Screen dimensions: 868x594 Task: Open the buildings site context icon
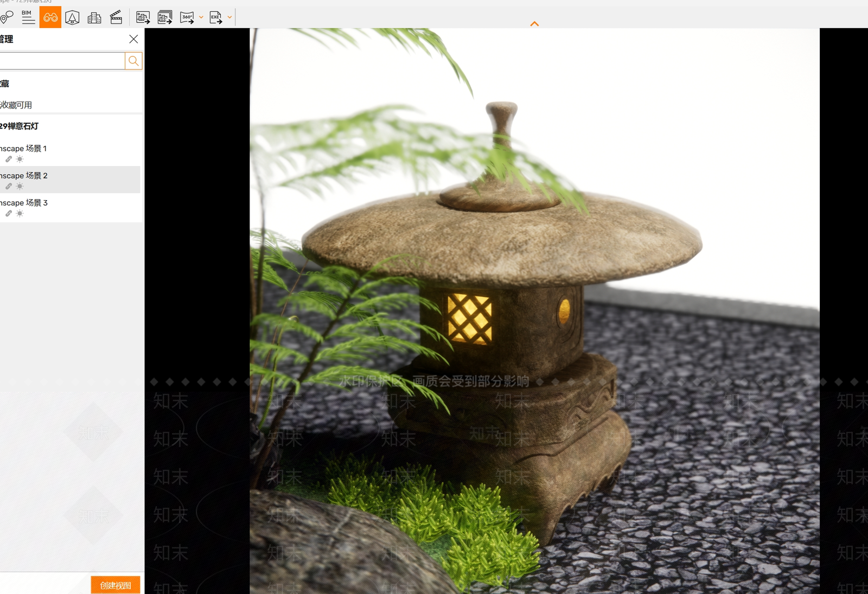pyautogui.click(x=94, y=18)
